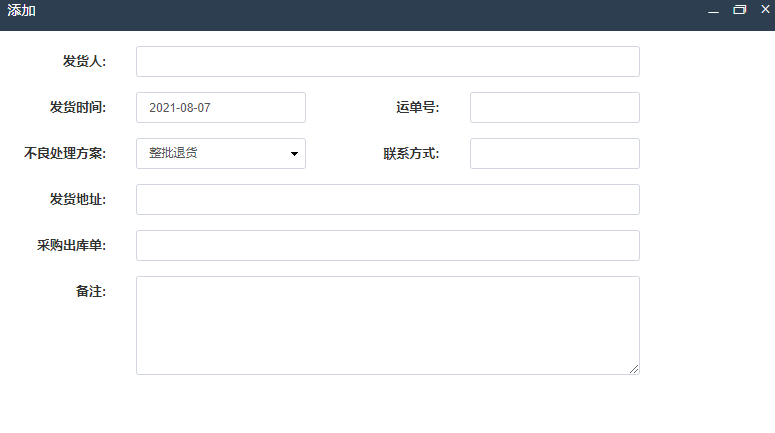Click the 采购出库单 input box
The height and width of the screenshot is (433, 775).
tap(388, 245)
